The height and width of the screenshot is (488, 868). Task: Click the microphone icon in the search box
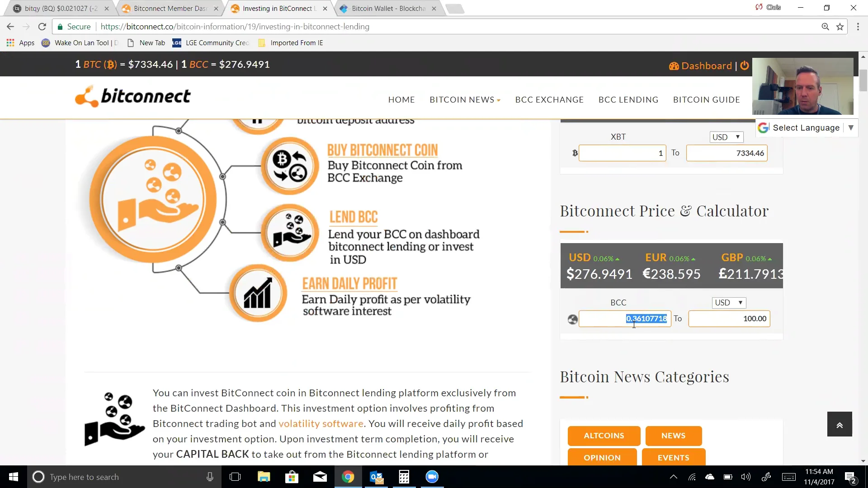(x=209, y=477)
